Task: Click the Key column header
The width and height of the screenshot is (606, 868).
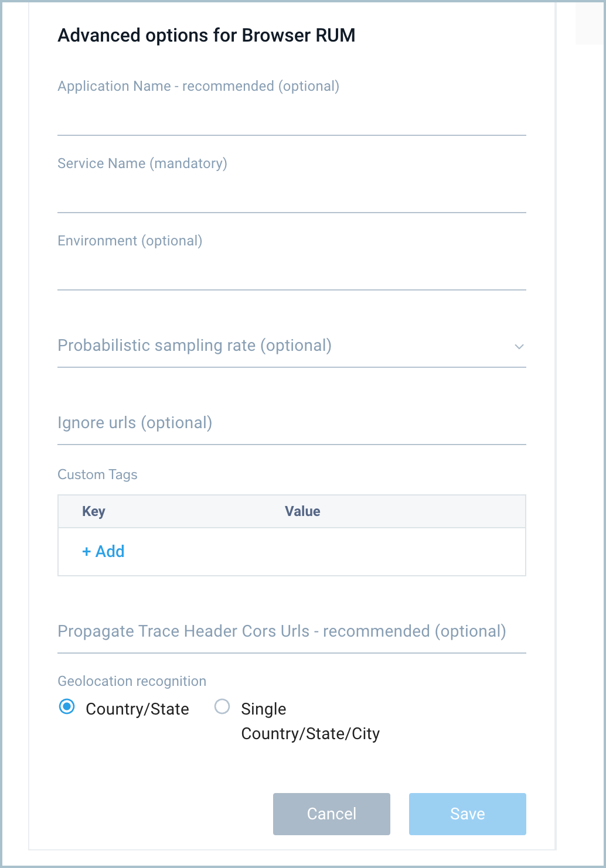Action: (93, 511)
